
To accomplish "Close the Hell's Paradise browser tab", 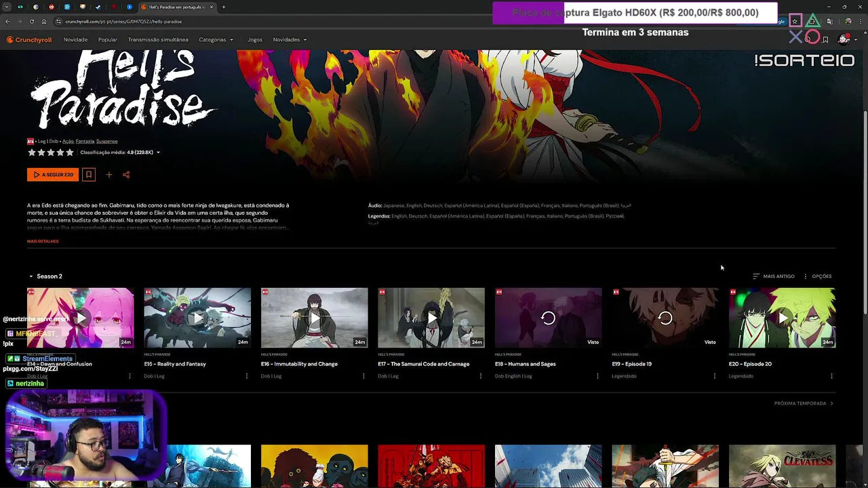I will [212, 7].
